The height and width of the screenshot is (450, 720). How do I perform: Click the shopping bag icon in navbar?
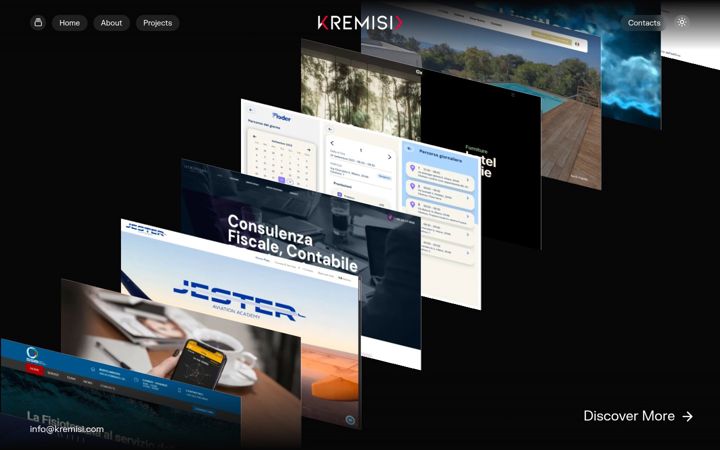click(x=38, y=22)
